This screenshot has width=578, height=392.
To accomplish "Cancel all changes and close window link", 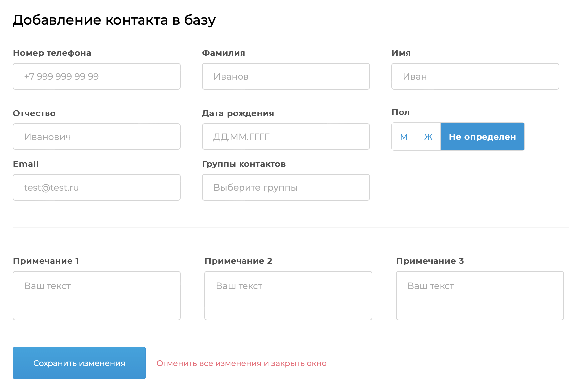I will tap(241, 363).
